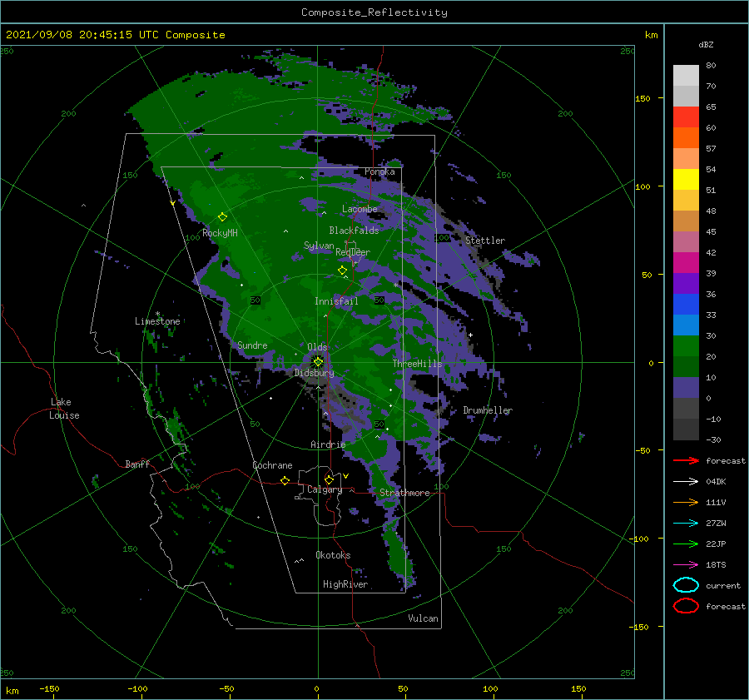Click the light gray 70-80 dBZ swatch
The width and height of the screenshot is (749, 700).
pos(686,76)
